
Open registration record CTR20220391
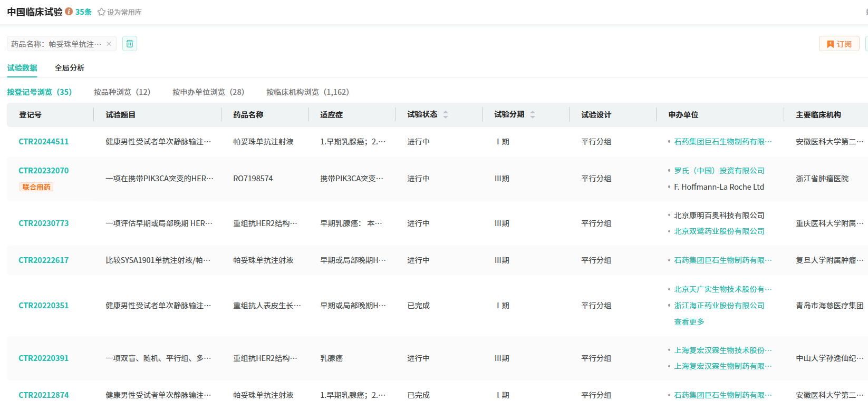tap(44, 358)
